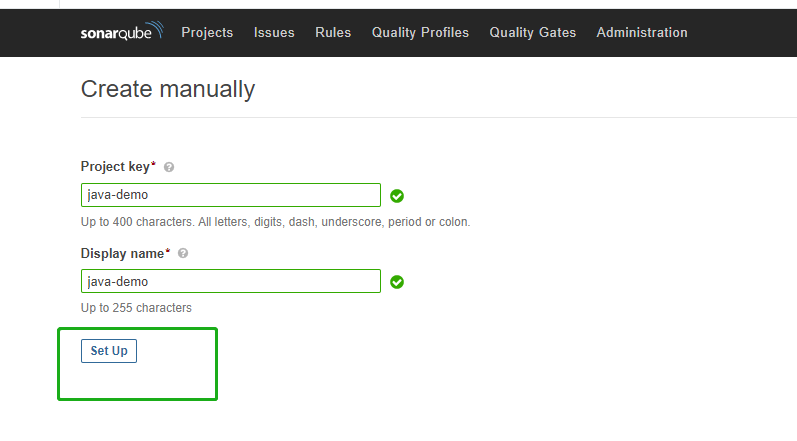
Task: Click green checkmark next to Display name field
Action: (x=397, y=282)
